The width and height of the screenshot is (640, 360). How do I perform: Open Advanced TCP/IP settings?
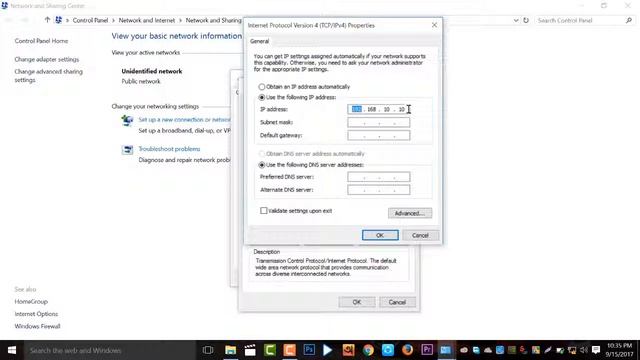(x=410, y=213)
